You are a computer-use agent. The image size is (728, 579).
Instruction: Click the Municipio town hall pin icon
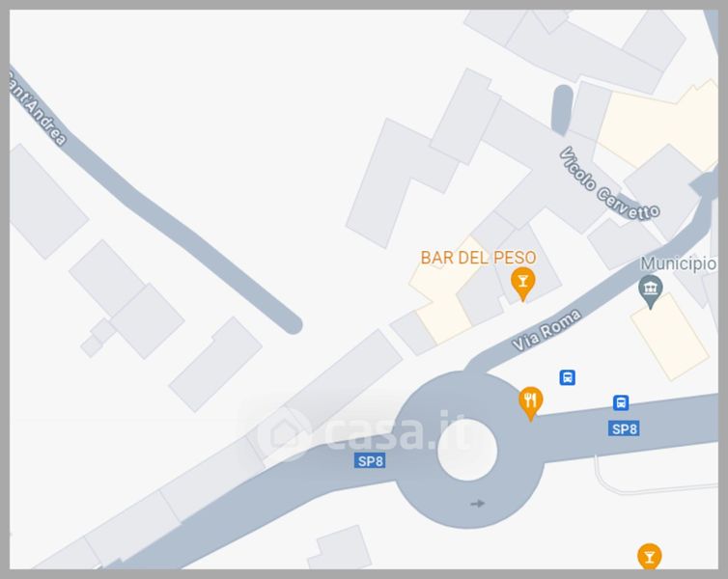651,291
